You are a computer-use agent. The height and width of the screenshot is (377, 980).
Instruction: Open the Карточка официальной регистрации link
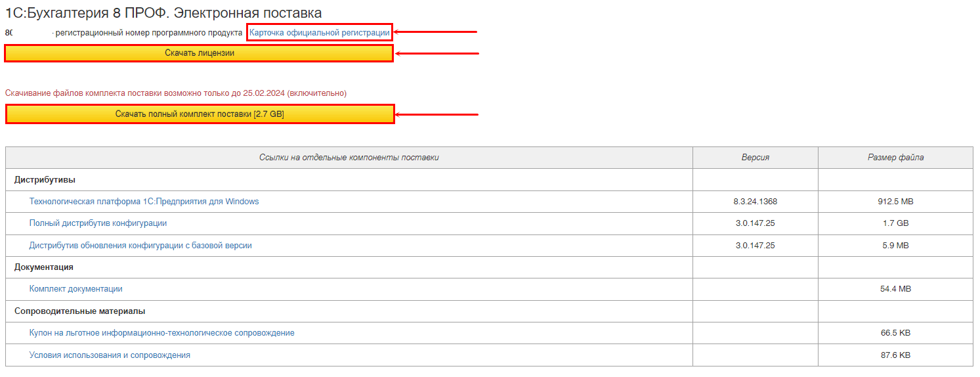pos(319,32)
